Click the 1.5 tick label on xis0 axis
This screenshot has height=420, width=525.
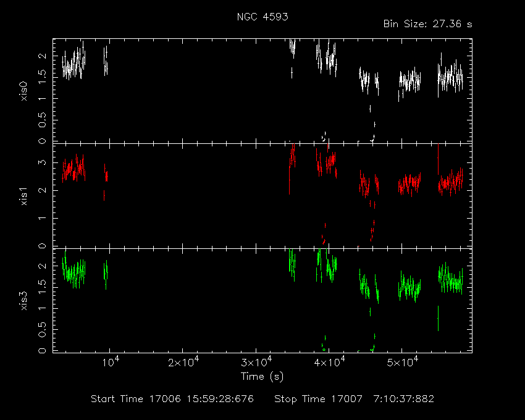42,77
